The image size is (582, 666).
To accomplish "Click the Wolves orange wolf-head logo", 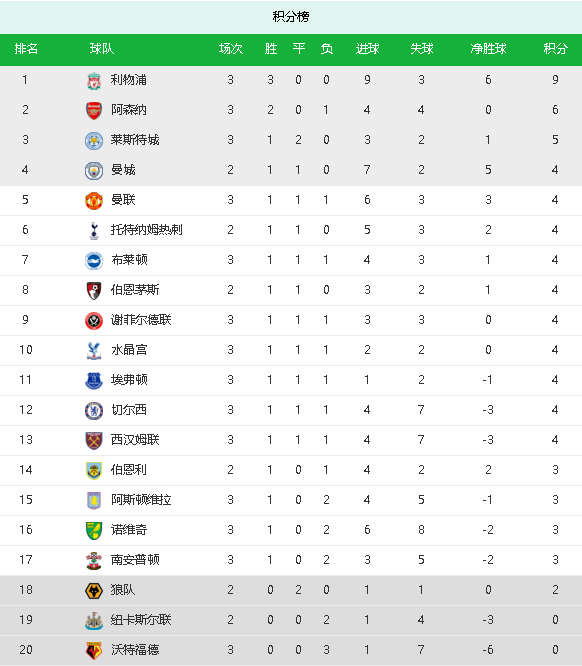I will pos(93,591).
